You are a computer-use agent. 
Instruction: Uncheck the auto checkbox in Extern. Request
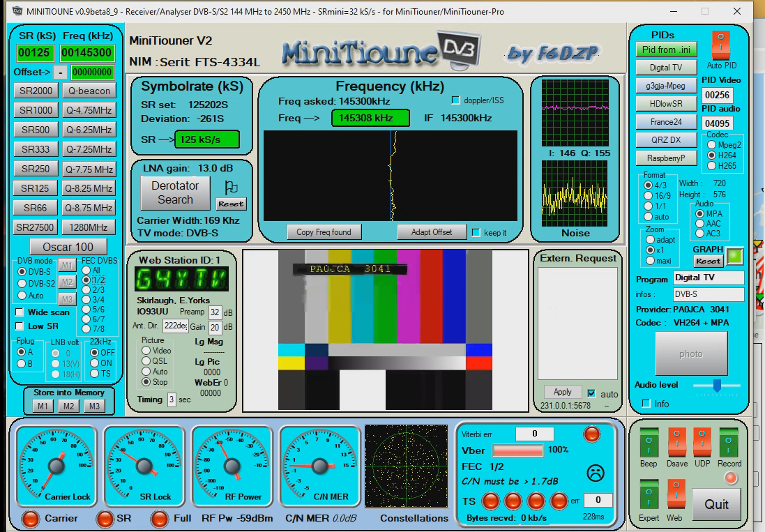[x=591, y=393]
